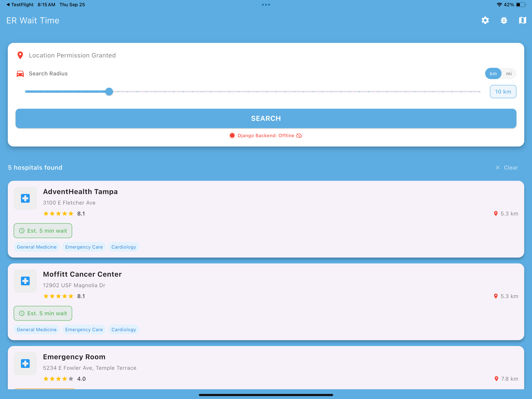This screenshot has width=532, height=399.
Task: Tap Moffitt Est. 5 min wait badge
Action: coord(43,313)
